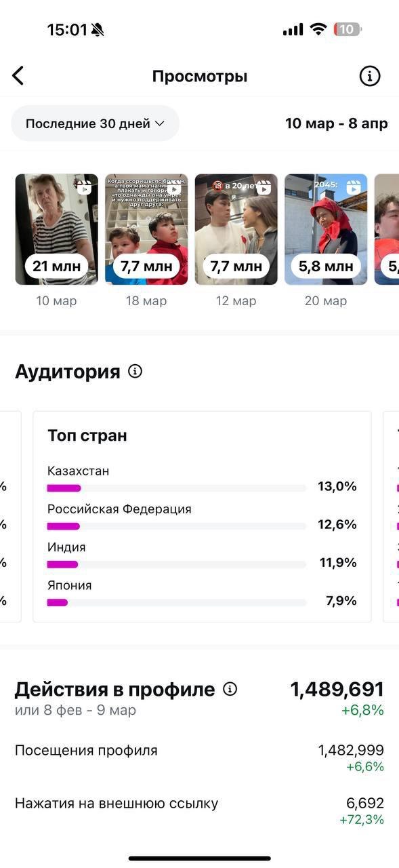Tap info icon next to Аудитория
The width and height of the screenshot is (399, 868).
tap(135, 371)
